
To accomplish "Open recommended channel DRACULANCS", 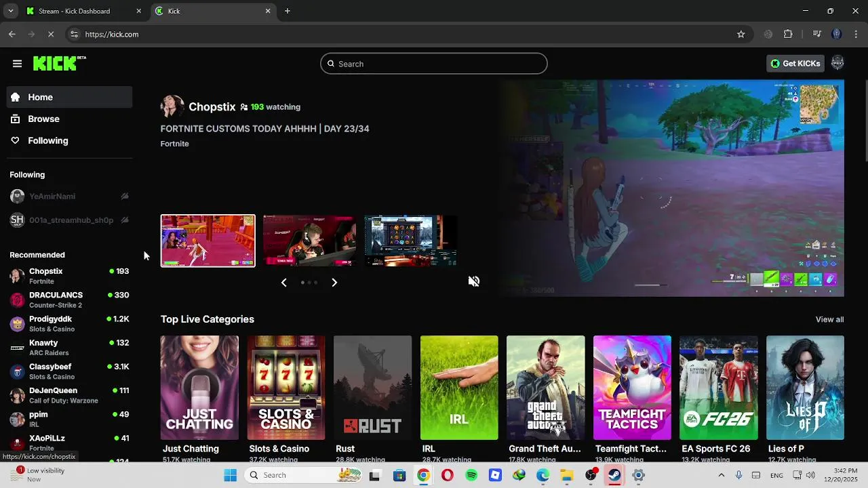I will click(x=69, y=300).
